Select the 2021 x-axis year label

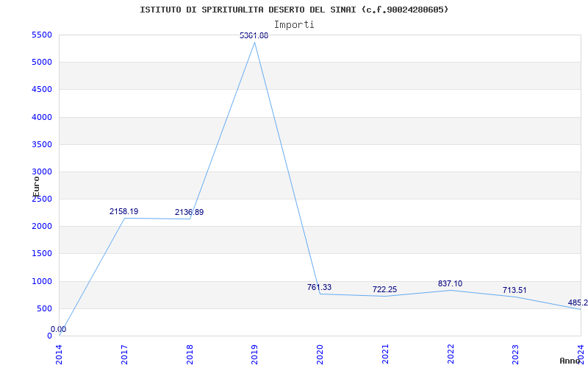385,355
